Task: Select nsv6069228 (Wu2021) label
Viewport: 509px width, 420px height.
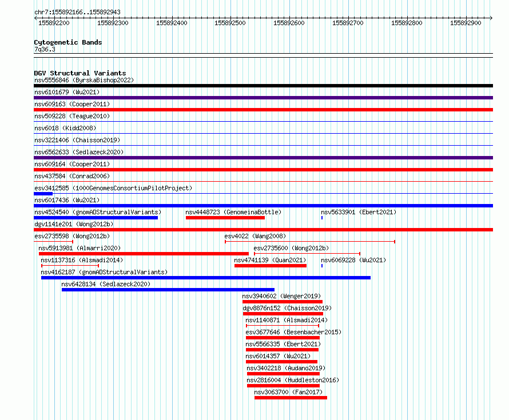Action: pos(353,260)
